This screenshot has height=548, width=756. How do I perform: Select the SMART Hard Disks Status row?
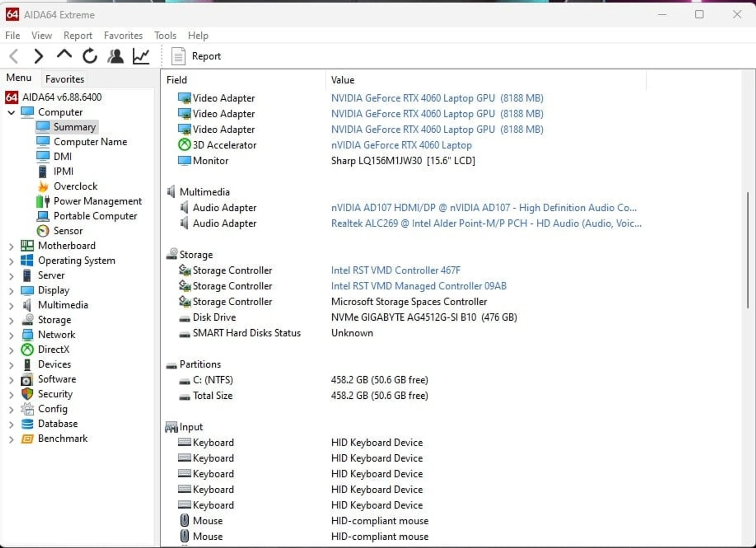tap(276, 333)
